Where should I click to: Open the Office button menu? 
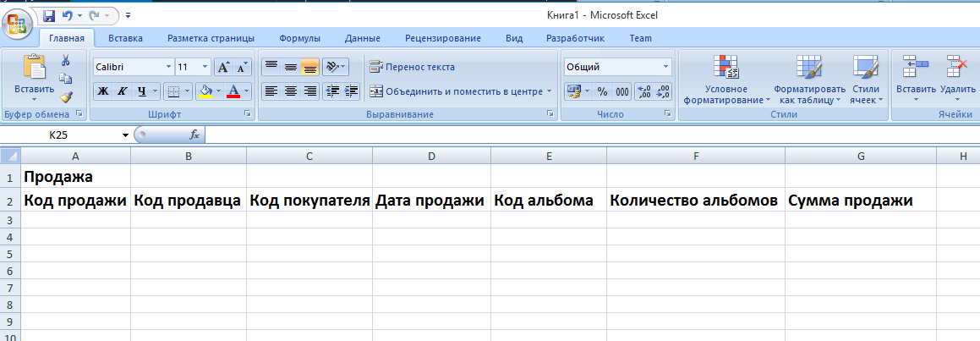tap(17, 24)
